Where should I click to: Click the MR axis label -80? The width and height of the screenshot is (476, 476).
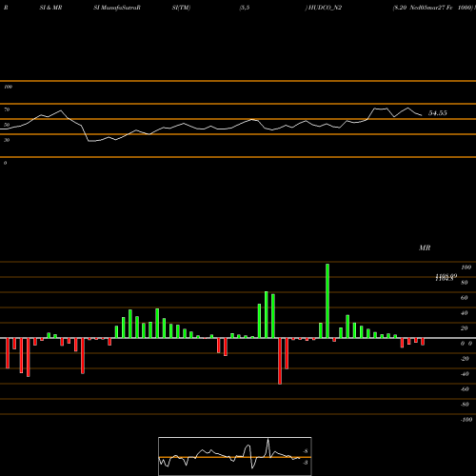pyautogui.click(x=465, y=405)
